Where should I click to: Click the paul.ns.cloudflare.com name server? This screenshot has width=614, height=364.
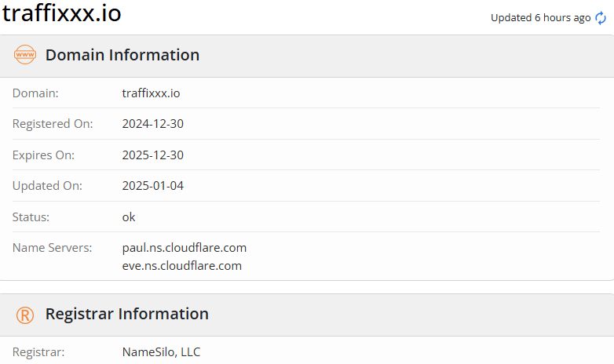click(x=185, y=248)
